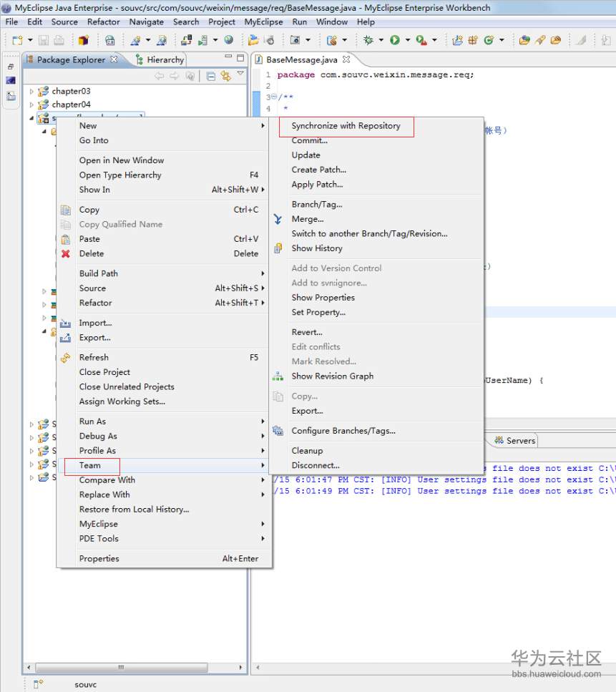Click the Collapse All icon in Package Explorer

tap(211, 76)
